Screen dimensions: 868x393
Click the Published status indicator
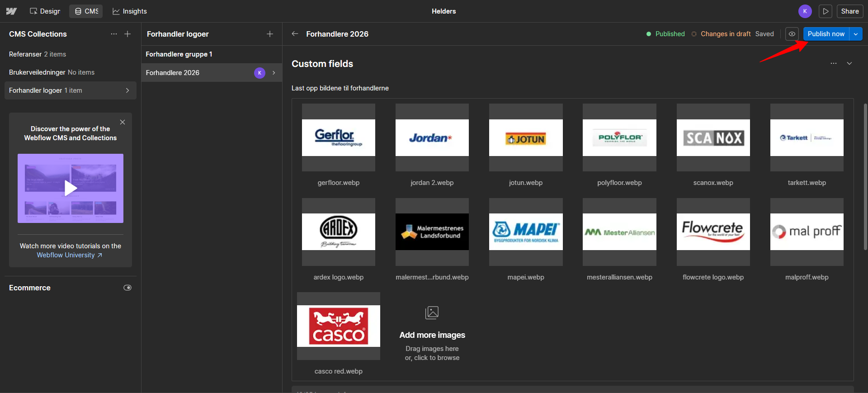(665, 34)
